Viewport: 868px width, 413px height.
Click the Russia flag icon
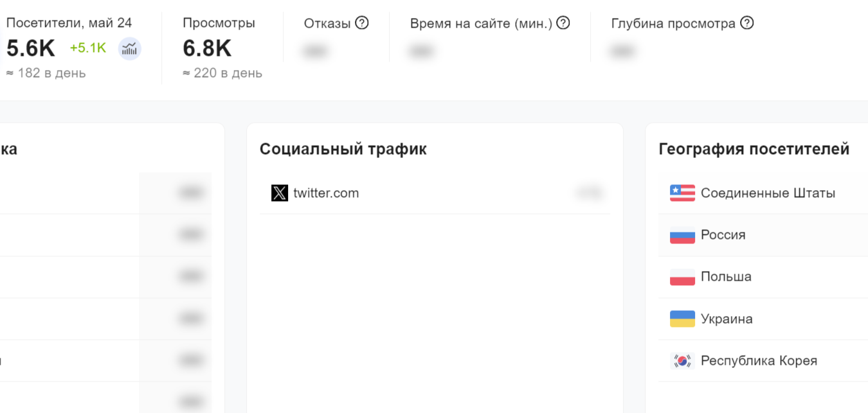682,235
